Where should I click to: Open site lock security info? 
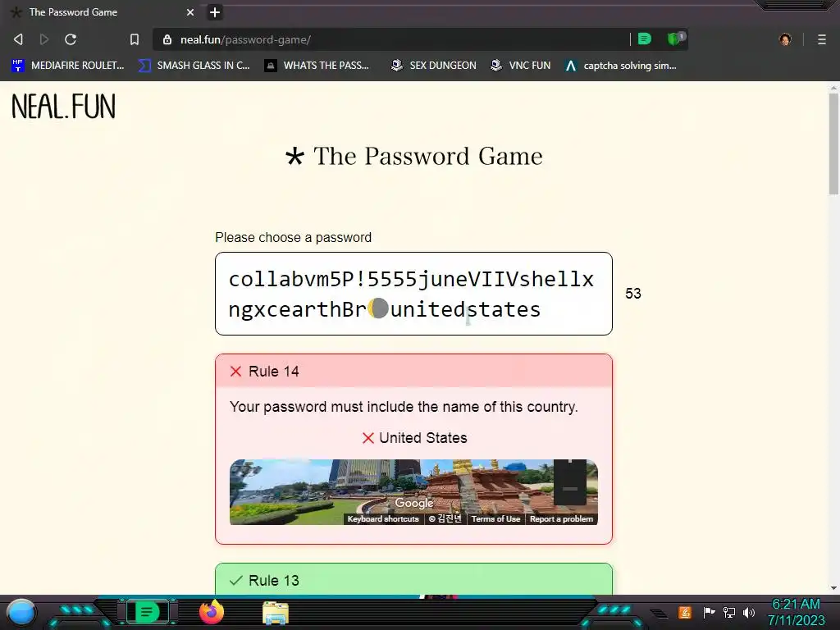click(x=167, y=39)
